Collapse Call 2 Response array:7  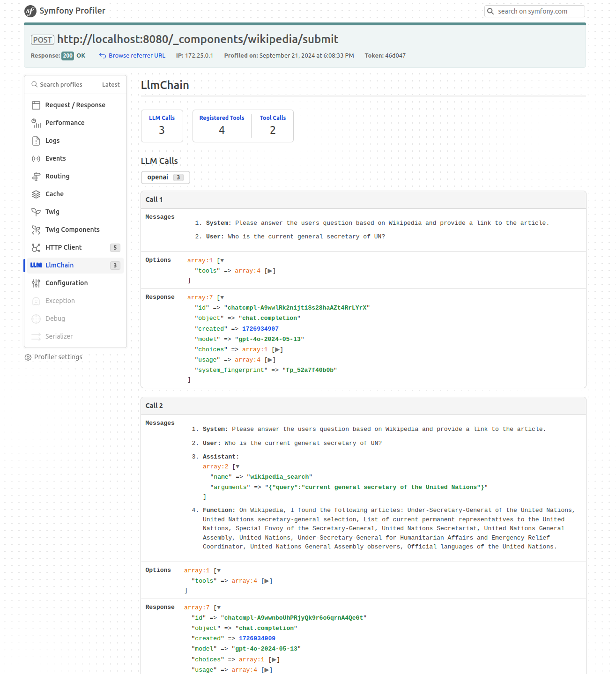(219, 607)
